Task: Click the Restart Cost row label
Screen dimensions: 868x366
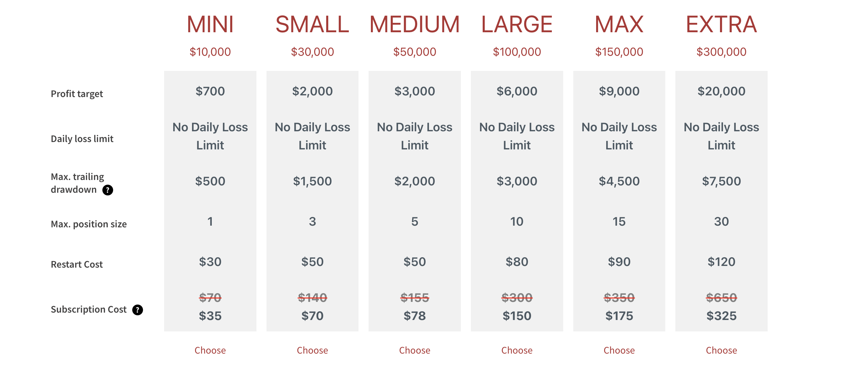Action: pyautogui.click(x=77, y=264)
